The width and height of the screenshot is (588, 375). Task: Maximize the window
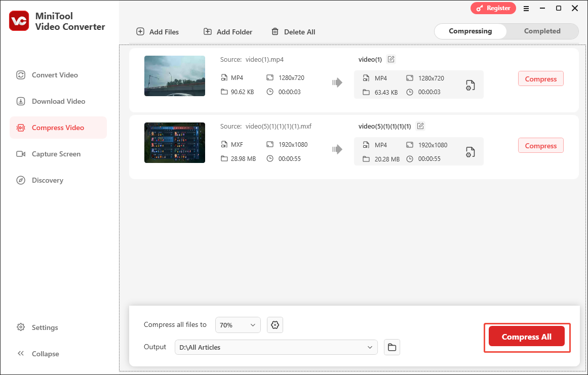pyautogui.click(x=559, y=8)
